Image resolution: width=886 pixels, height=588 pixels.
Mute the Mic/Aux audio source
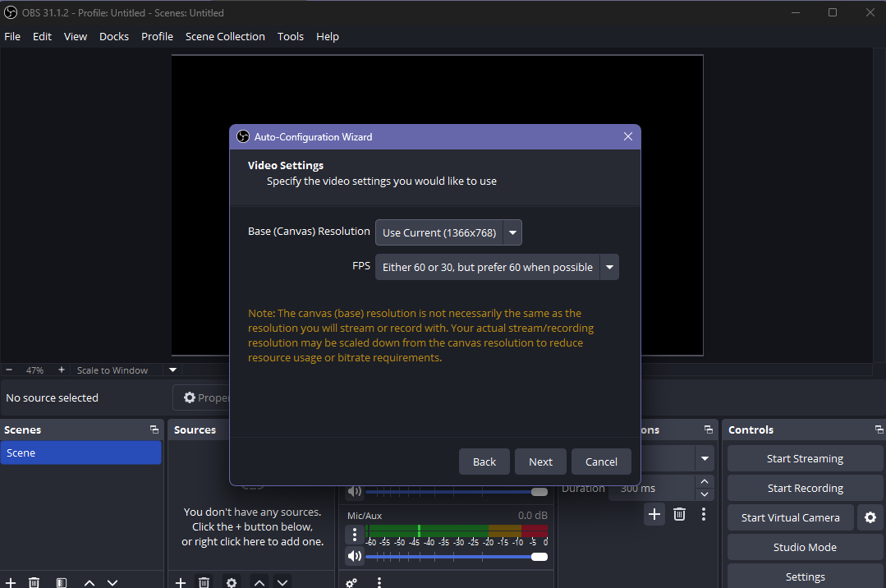(x=354, y=556)
